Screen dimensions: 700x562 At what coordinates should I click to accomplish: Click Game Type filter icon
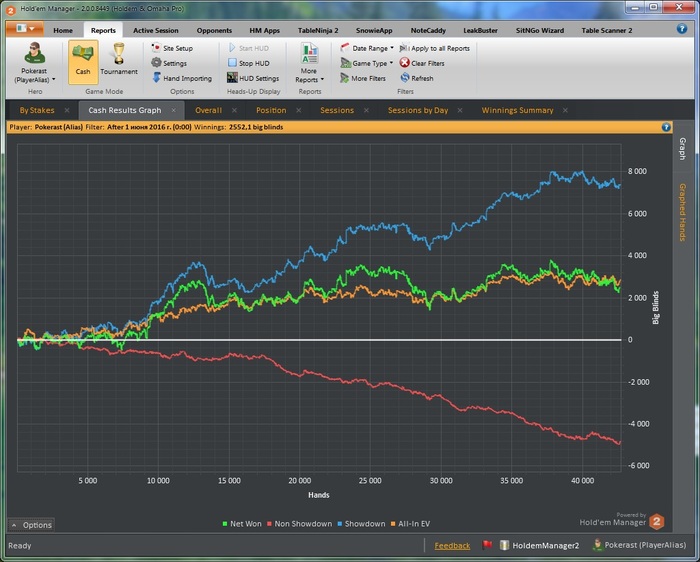click(x=345, y=63)
